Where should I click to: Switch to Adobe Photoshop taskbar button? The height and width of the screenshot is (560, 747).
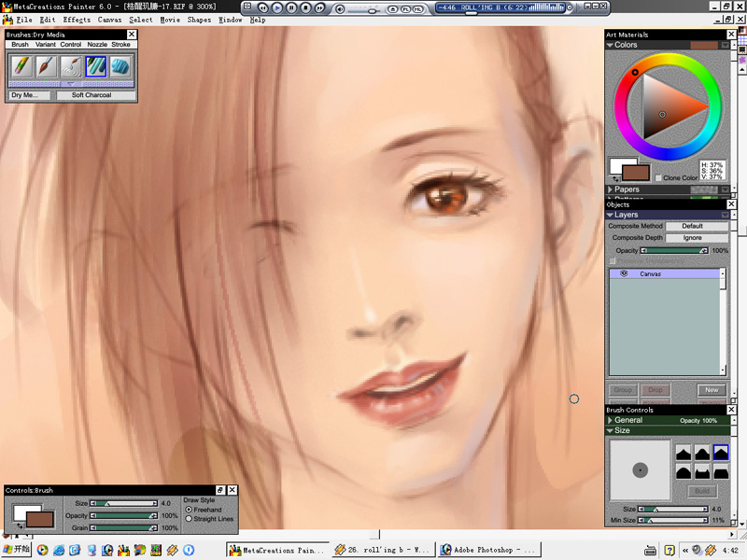(489, 550)
